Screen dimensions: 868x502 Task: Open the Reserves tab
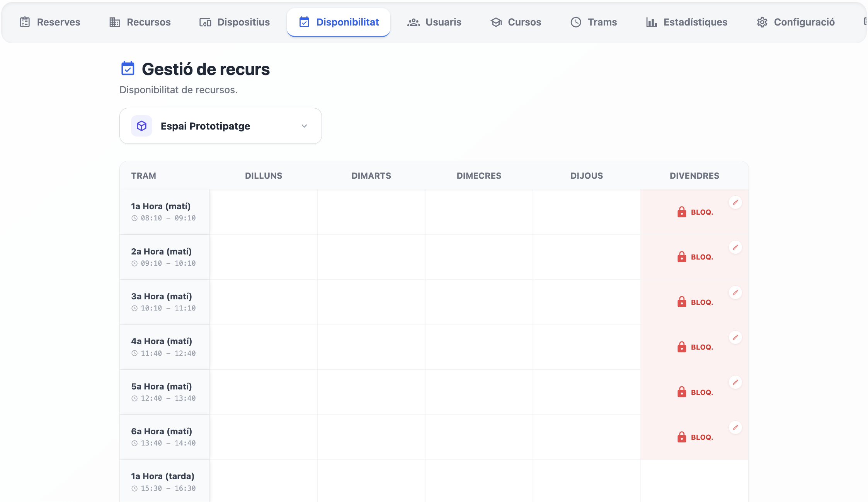[50, 22]
